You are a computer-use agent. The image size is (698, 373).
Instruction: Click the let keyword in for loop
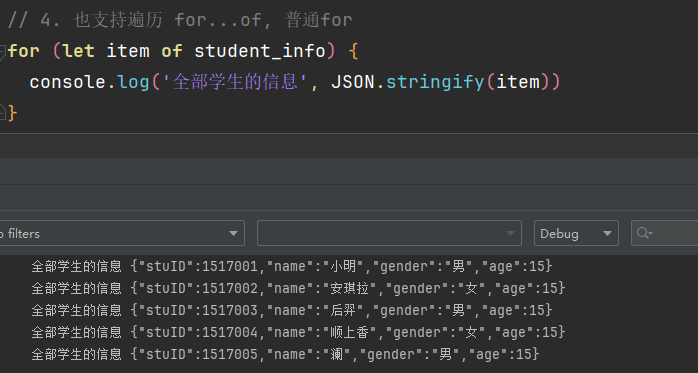pos(79,51)
